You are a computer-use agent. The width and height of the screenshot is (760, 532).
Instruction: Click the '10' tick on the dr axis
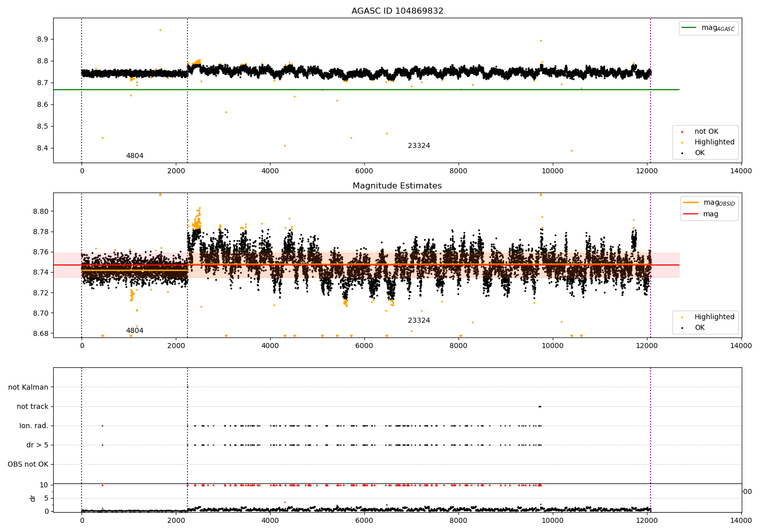[x=44, y=485]
